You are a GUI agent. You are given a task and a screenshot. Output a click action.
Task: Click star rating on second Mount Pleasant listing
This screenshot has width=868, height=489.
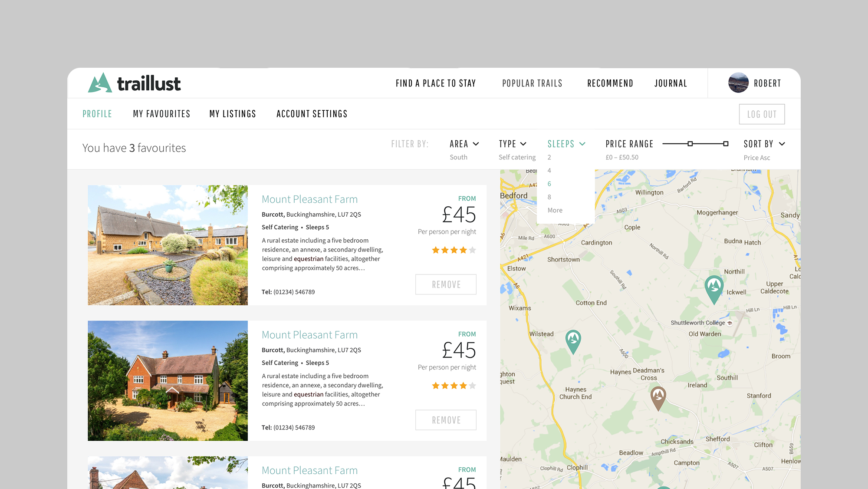[454, 386]
